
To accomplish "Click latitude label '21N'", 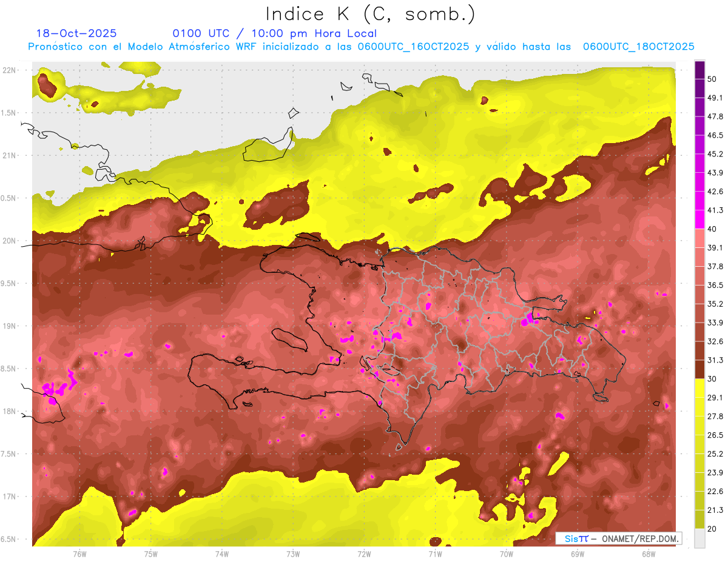I will coord(10,155).
